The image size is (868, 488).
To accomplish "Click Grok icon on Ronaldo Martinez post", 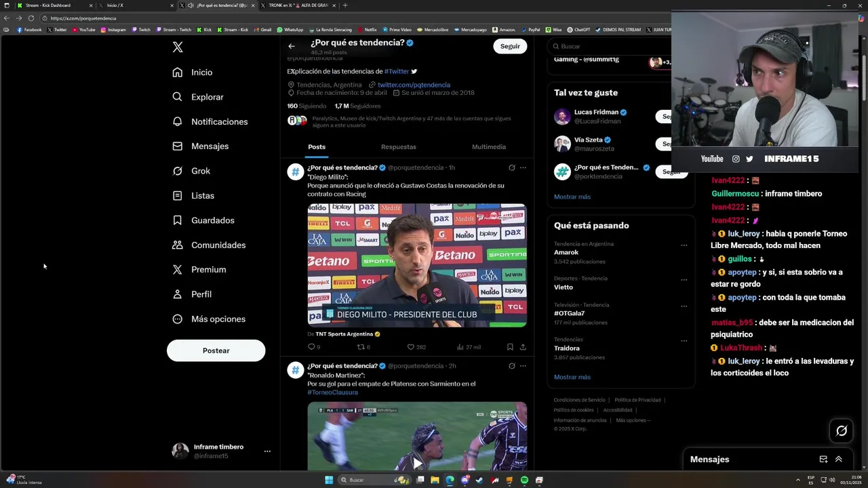I will click(x=512, y=366).
